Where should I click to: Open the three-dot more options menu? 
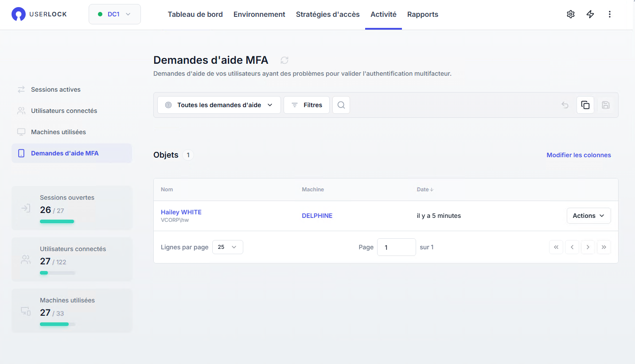pyautogui.click(x=610, y=14)
